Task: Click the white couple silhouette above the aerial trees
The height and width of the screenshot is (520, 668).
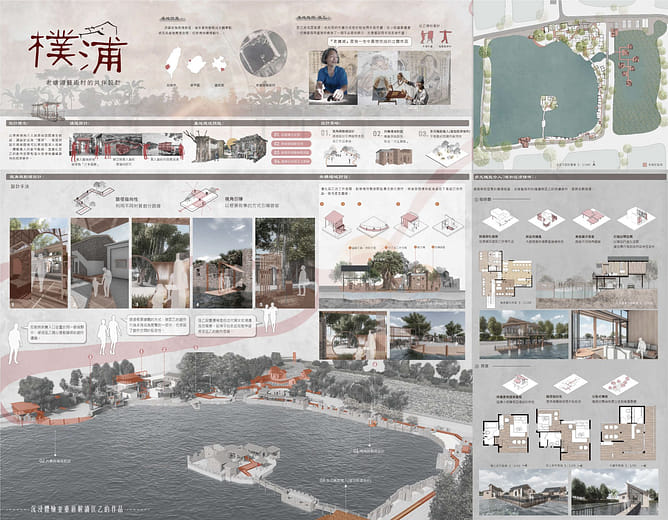Action: click(x=270, y=317)
